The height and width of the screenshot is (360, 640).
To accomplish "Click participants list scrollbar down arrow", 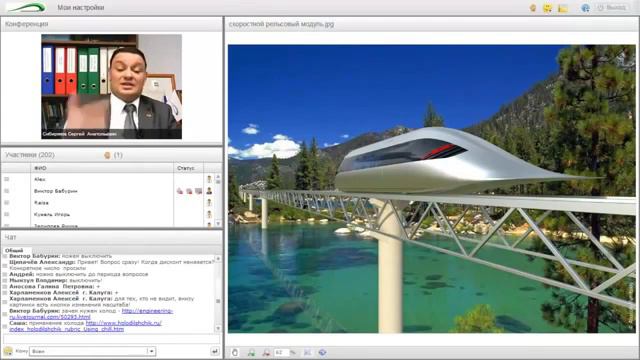I will tap(218, 223).
